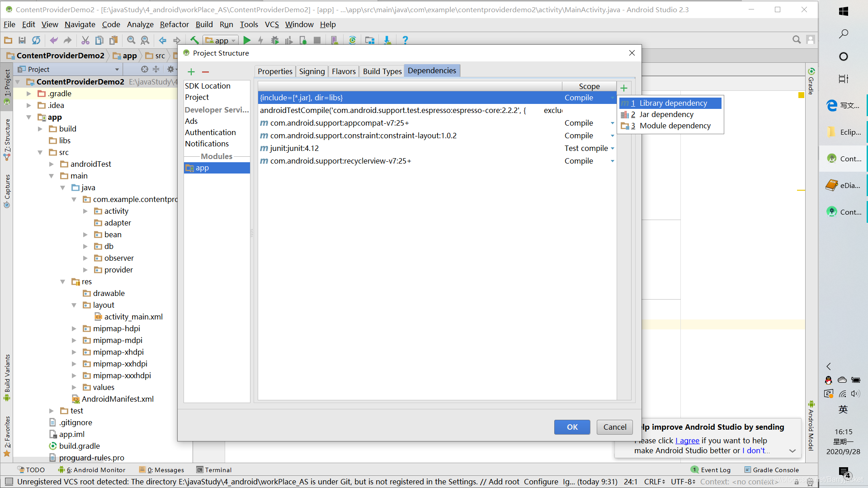Open the Event Log
The image size is (868, 488).
pos(711,470)
